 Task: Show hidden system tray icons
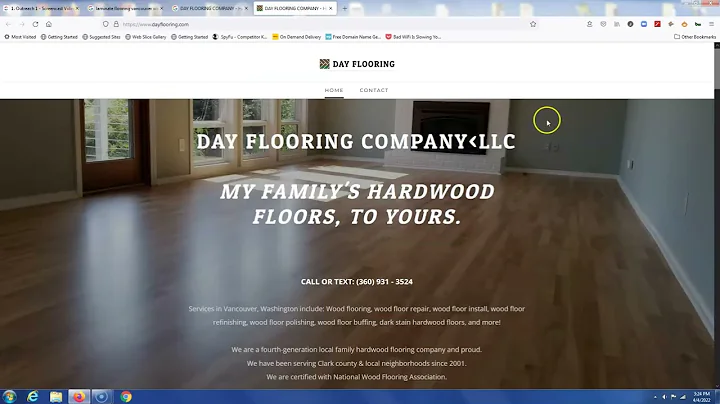pyautogui.click(x=655, y=397)
